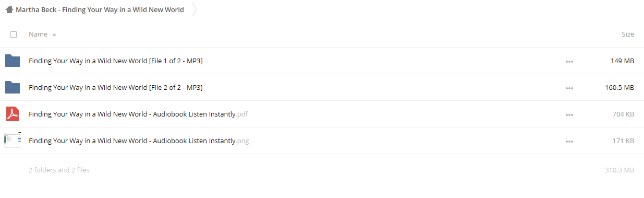The height and width of the screenshot is (198, 644).
Task: Click the breadcrumb chevron separator
Action: pos(195,9)
